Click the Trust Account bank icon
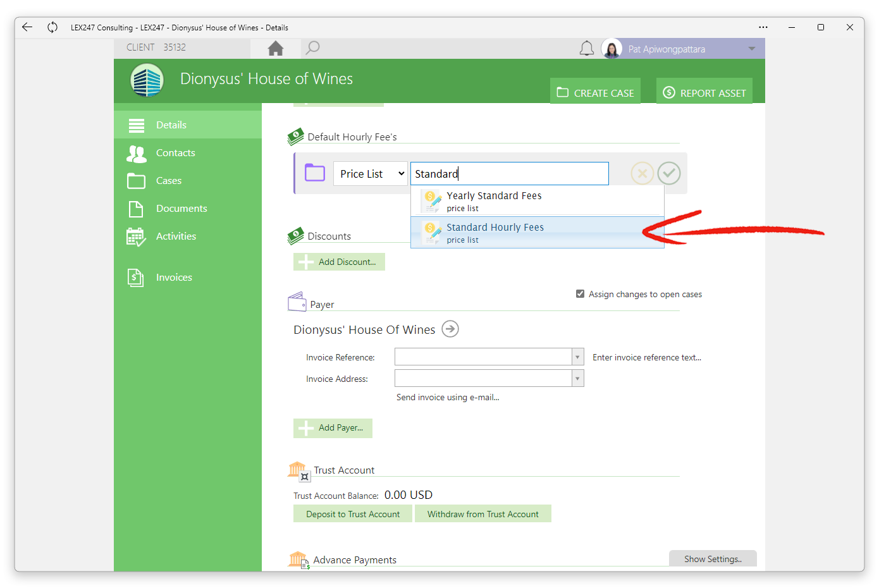Viewport: 879px width, 588px height. 298,470
